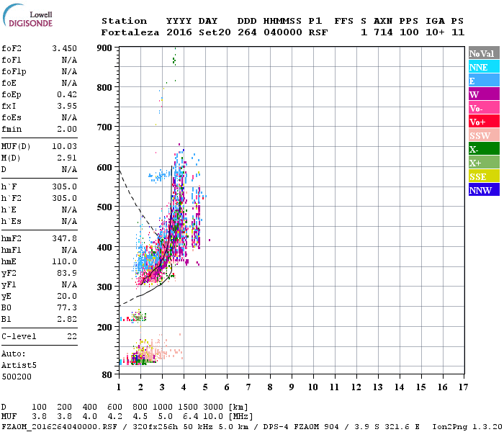Select the SSW legend swatch
Viewport: 504px width, 432px height.
(x=484, y=135)
